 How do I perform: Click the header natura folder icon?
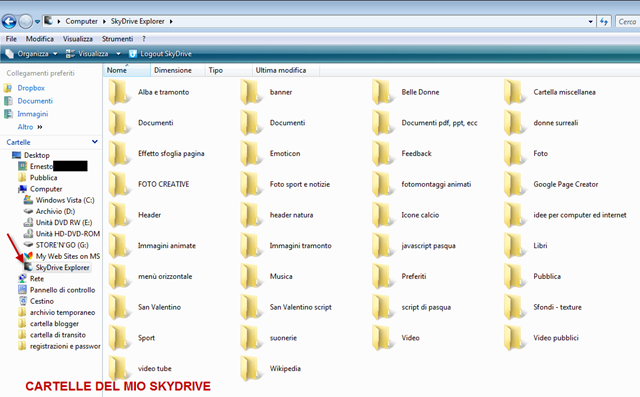point(251,215)
